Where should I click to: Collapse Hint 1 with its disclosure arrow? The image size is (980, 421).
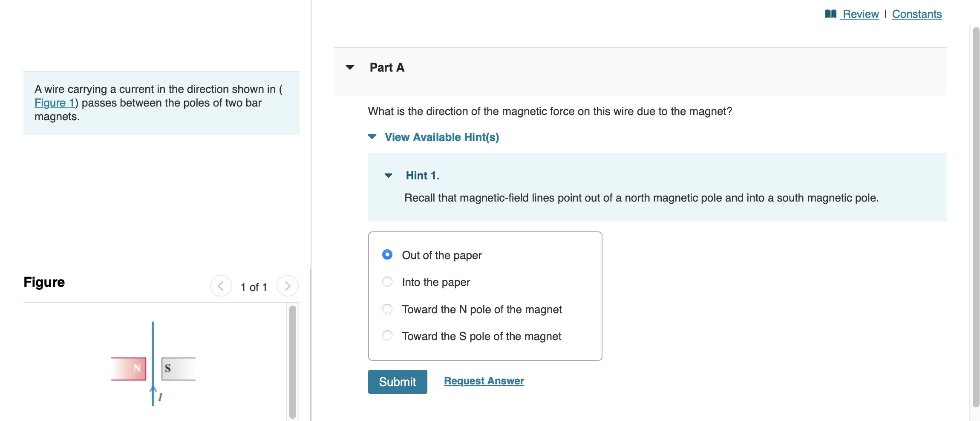coord(388,175)
